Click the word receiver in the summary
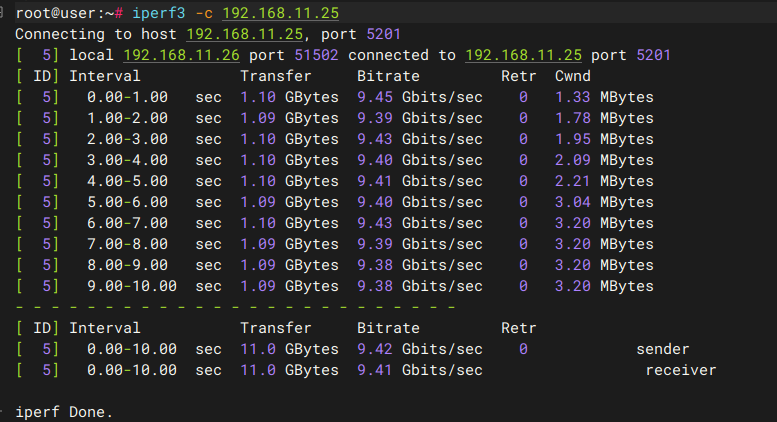The height and width of the screenshot is (422, 777). tap(681, 370)
